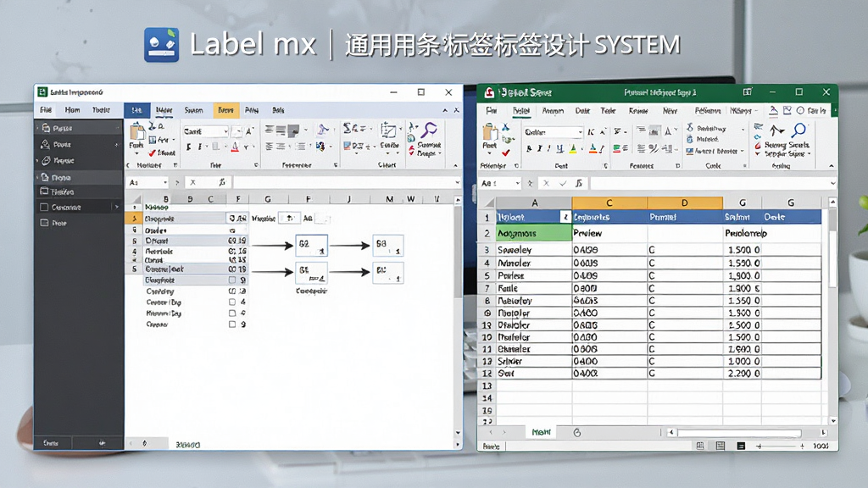This screenshot has width=868, height=488.
Task: Open the orange highlighted ribbon tab in Label mx
Action: point(225,110)
